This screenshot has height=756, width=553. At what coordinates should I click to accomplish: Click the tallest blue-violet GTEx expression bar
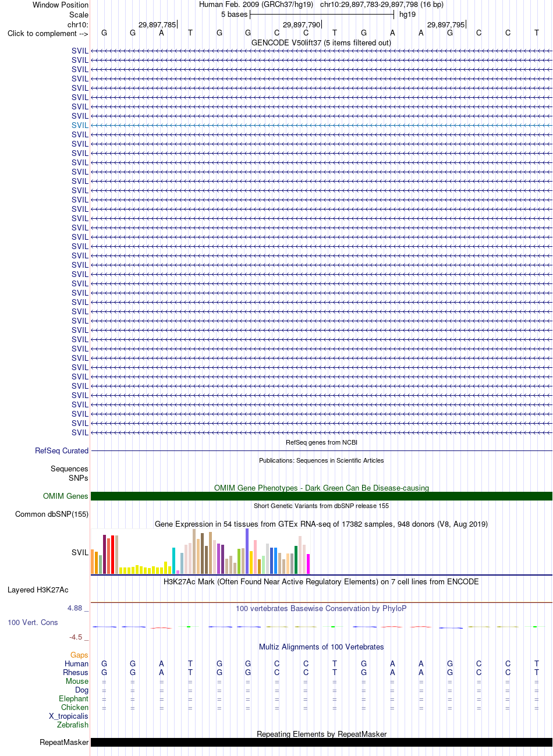pos(247,551)
